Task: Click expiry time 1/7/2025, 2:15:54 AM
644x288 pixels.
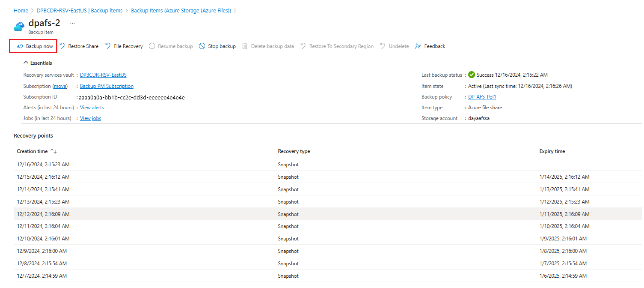Action: pyautogui.click(x=563, y=264)
